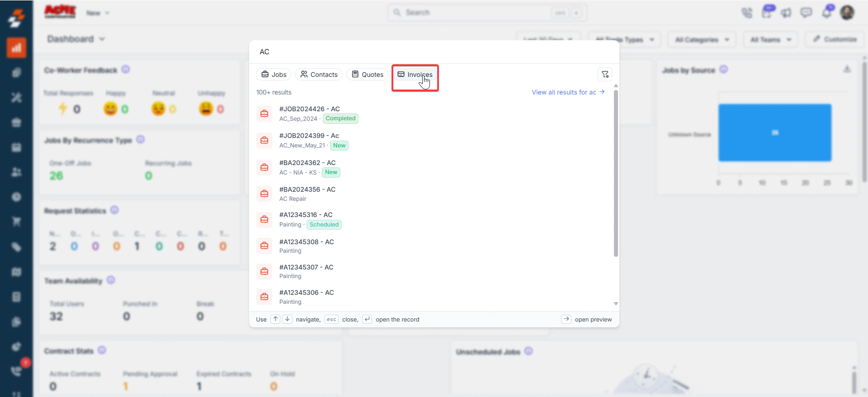Open the price tag icon in sidebar
This screenshot has height=397, width=868.
point(16,247)
